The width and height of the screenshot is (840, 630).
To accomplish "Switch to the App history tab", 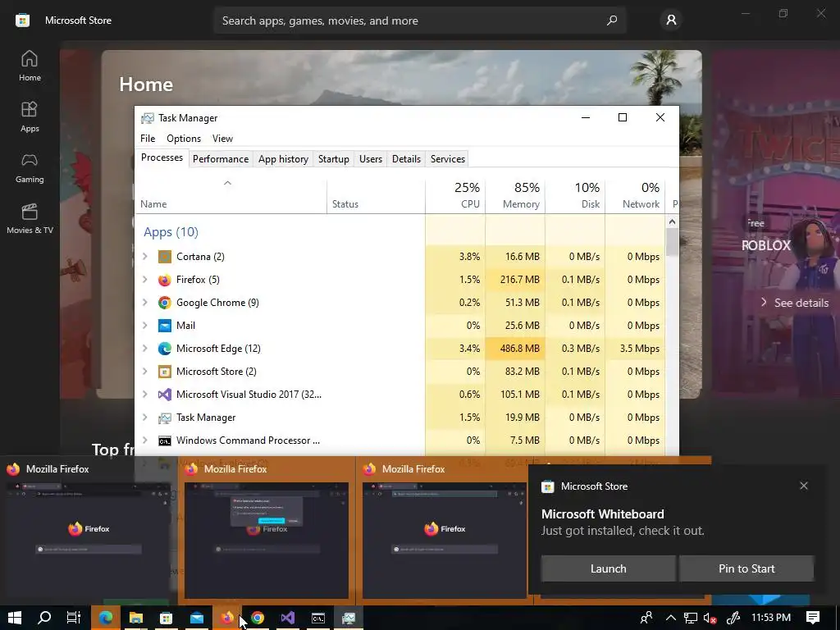I will [283, 159].
